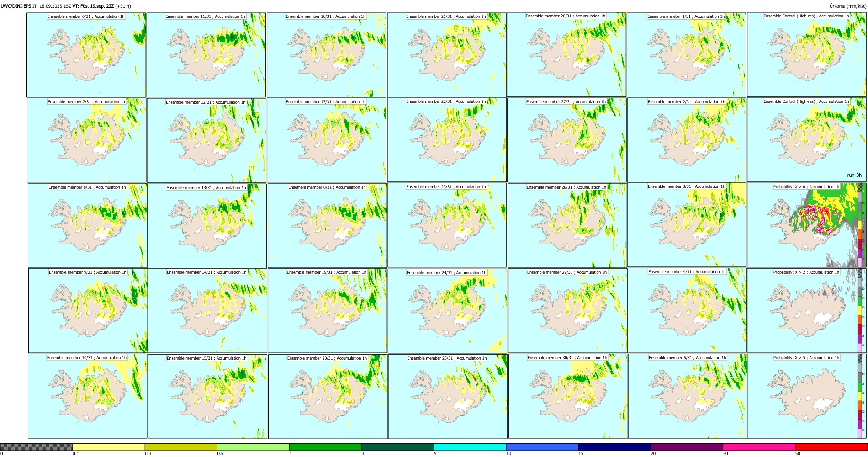Click the 'run-3h' label
This screenshot has height=457, width=868.
pyautogui.click(x=854, y=175)
